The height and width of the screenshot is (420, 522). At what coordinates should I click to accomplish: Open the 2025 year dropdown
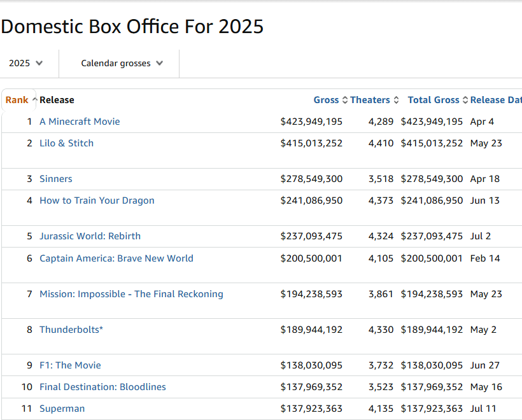click(x=25, y=63)
